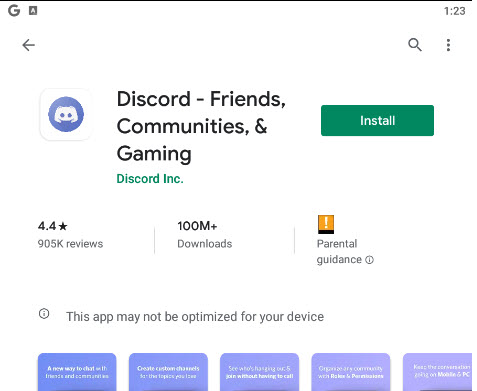Open the 905K reviews label
The width and height of the screenshot is (477, 391).
[x=70, y=244]
